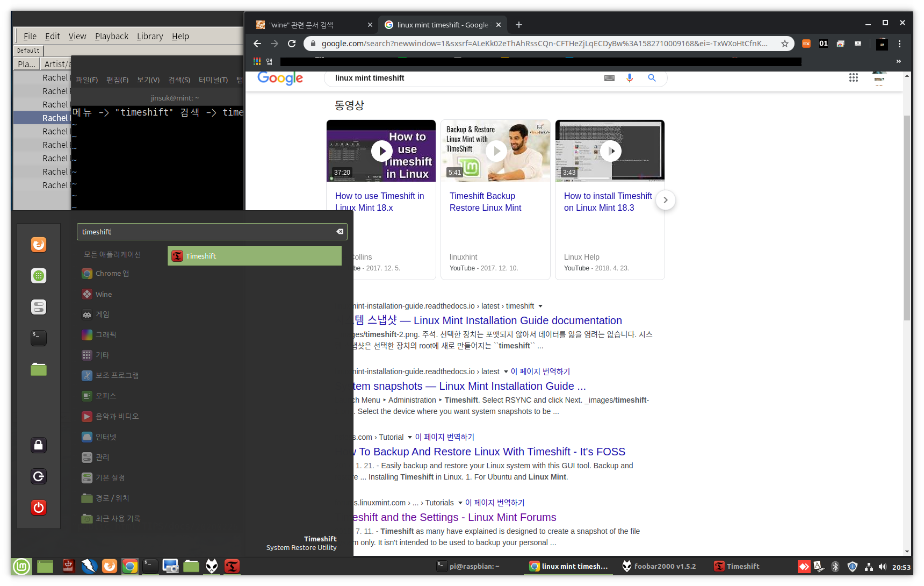Launch the foobar2000 panel launcher icon
Viewport: 924px width, 586px height.
coord(212,566)
